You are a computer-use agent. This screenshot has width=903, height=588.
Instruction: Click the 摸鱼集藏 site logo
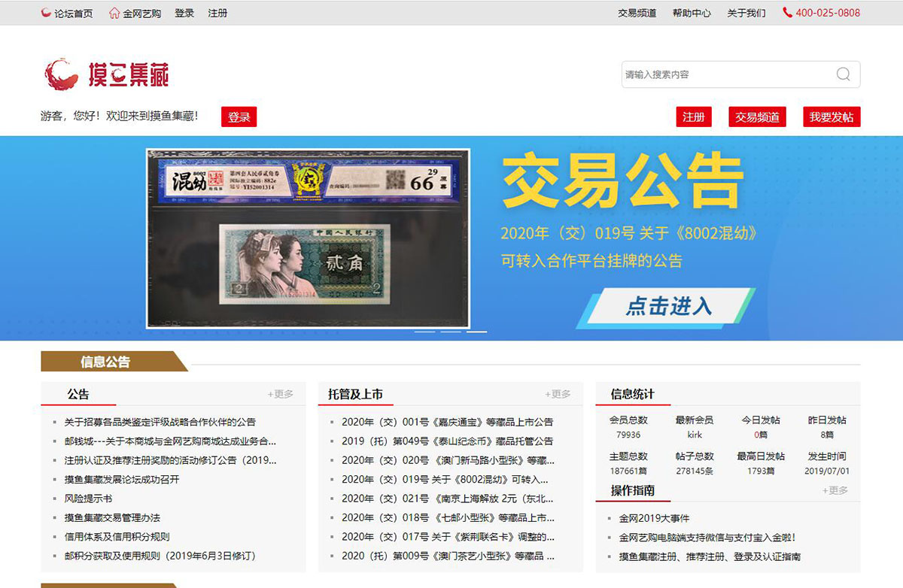tap(106, 74)
